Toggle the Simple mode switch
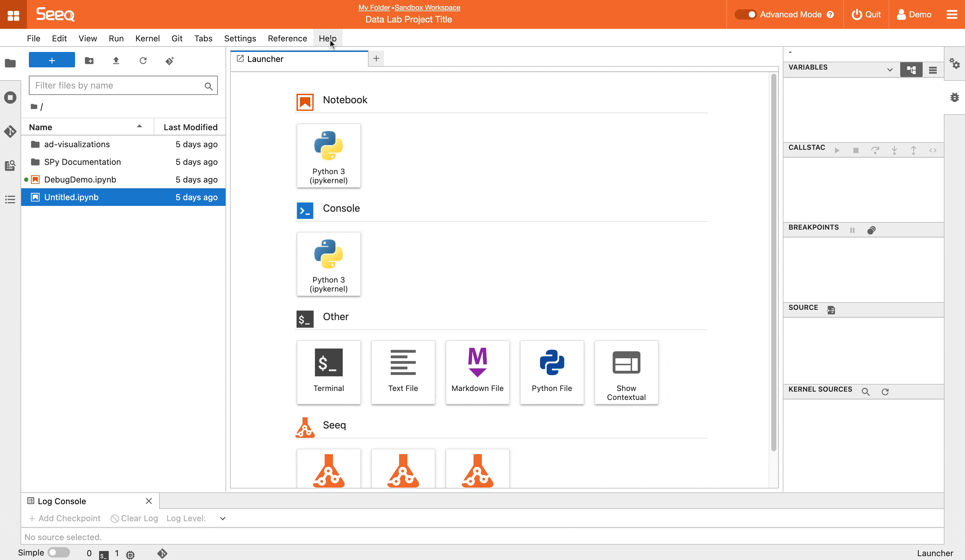Screen dimensions: 965x560 coord(59,552)
